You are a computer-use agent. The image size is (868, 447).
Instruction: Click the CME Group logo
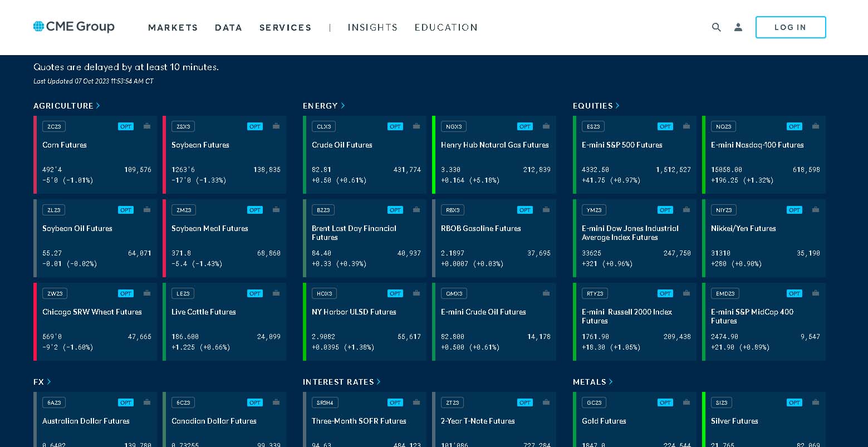73,27
